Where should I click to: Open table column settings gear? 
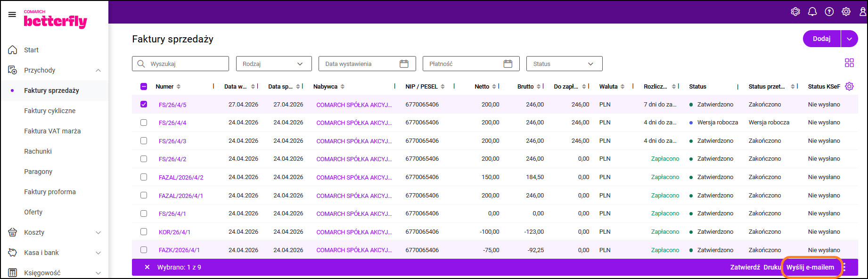click(849, 86)
